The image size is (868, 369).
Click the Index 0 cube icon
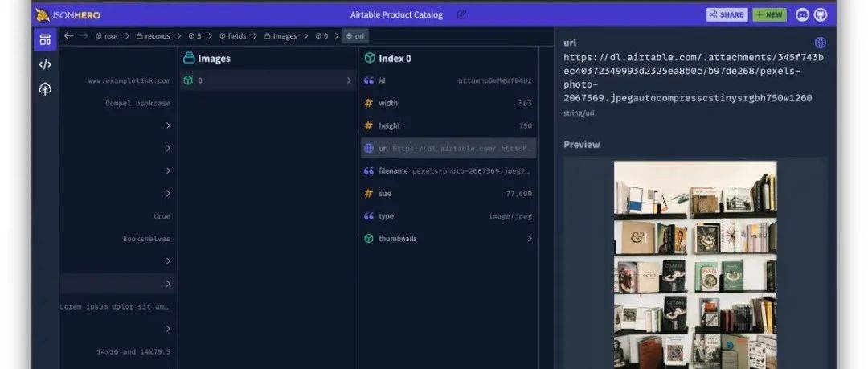[369, 58]
